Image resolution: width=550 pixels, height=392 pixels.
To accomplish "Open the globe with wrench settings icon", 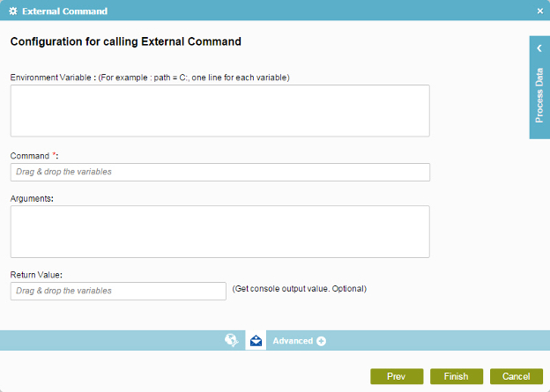I will coord(232,340).
